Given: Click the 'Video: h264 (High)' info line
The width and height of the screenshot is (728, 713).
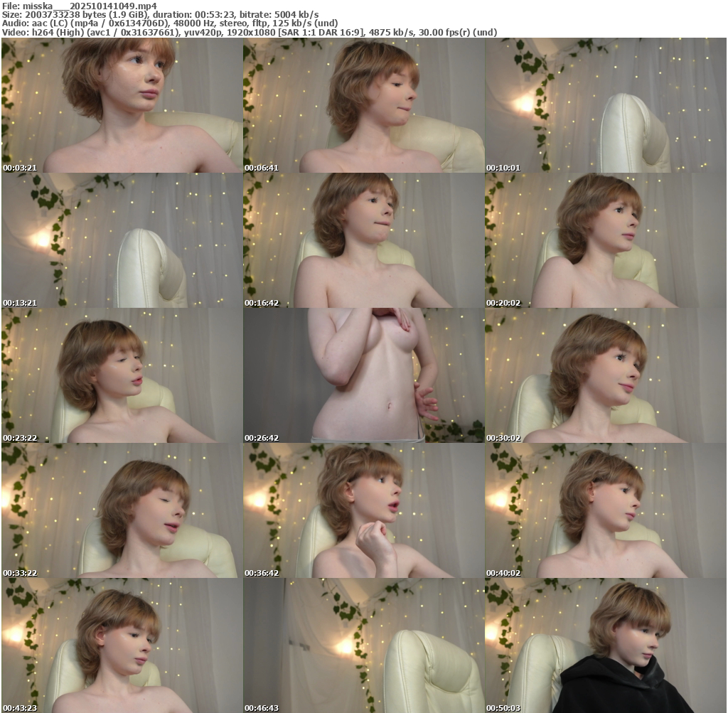Looking at the screenshot, I should point(250,32).
